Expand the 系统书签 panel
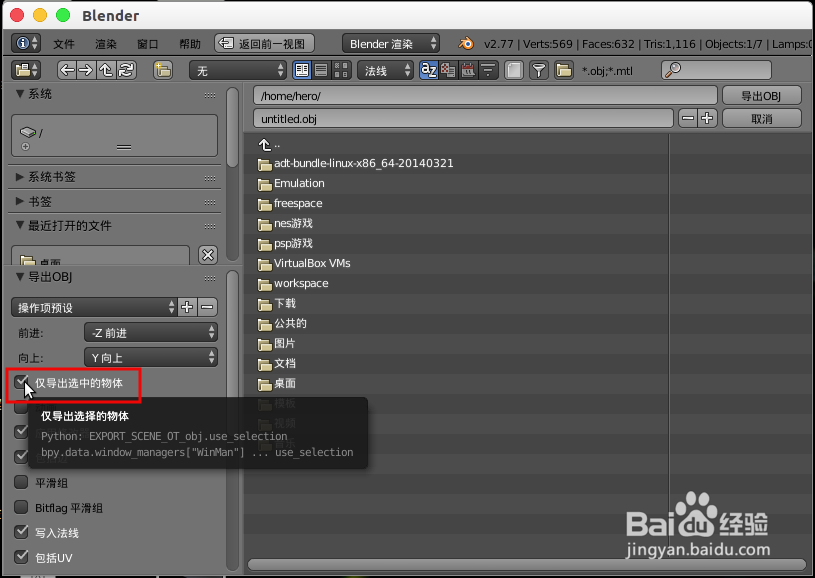This screenshot has width=815, height=578. pyautogui.click(x=20, y=177)
